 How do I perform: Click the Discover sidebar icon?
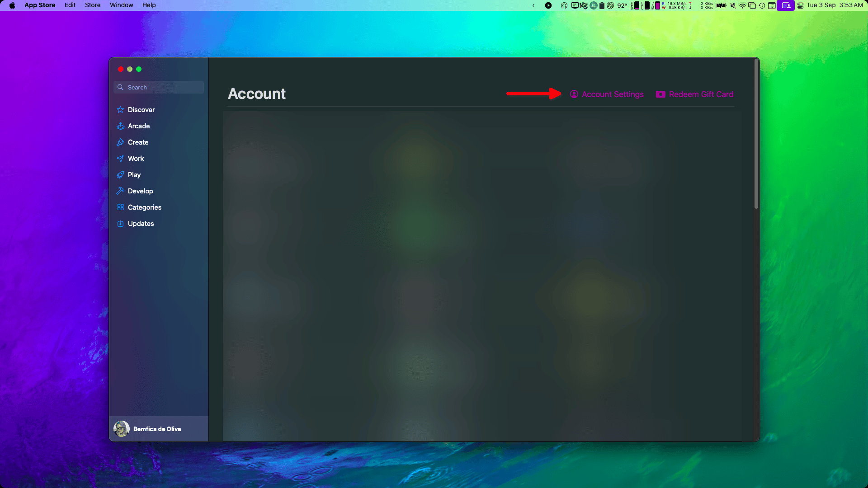point(120,110)
